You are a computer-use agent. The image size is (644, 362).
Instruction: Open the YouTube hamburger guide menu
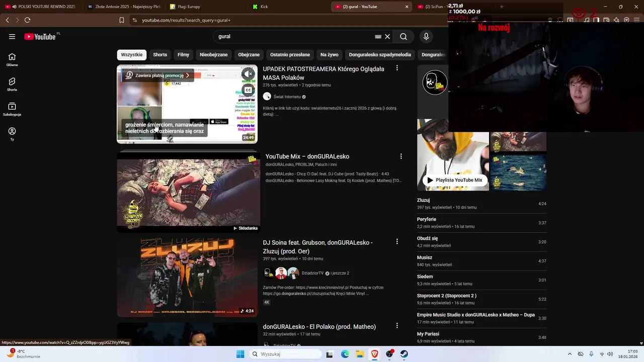click(x=12, y=37)
